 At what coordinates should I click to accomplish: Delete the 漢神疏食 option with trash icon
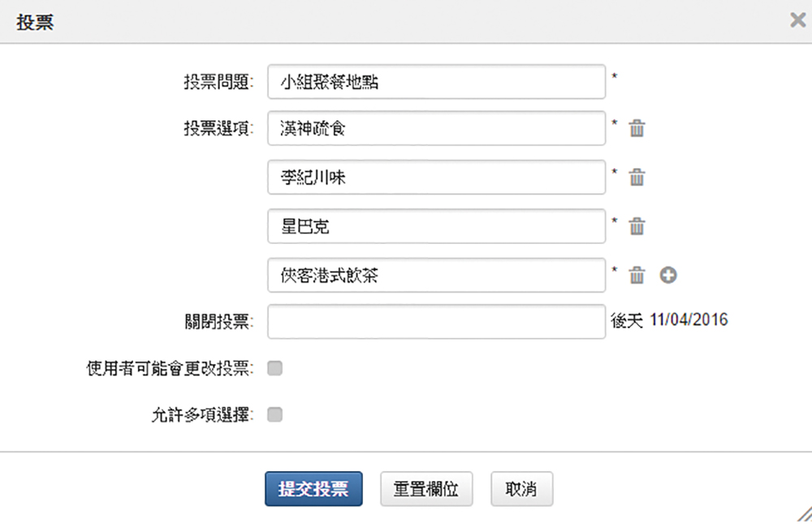637,128
